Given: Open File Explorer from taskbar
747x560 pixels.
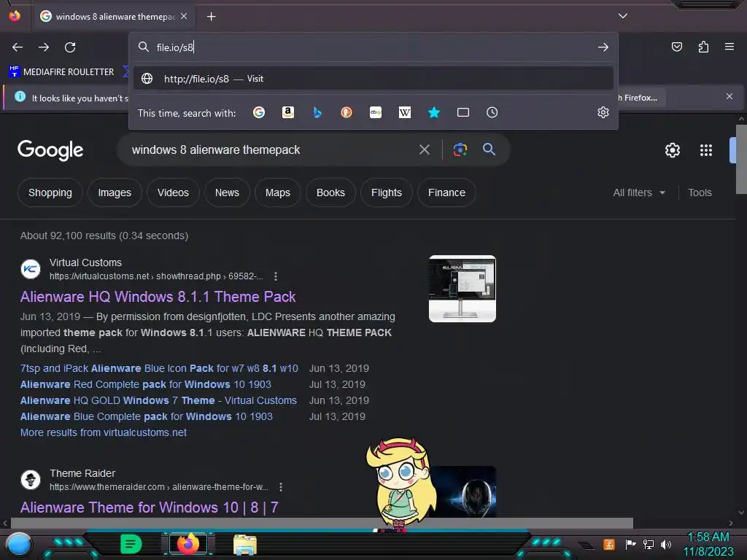Looking at the screenshot, I should (245, 545).
